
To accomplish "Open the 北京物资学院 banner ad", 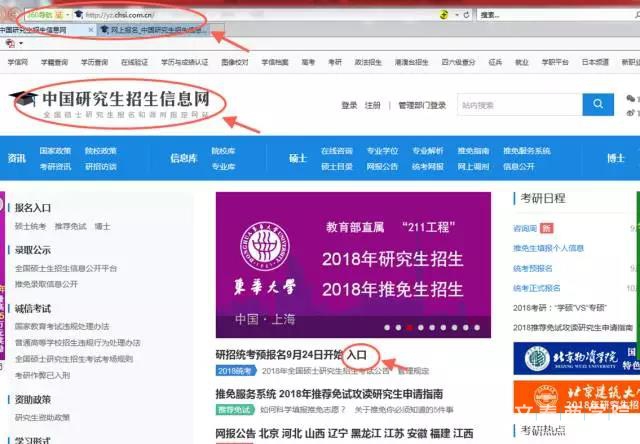I will pos(576,358).
